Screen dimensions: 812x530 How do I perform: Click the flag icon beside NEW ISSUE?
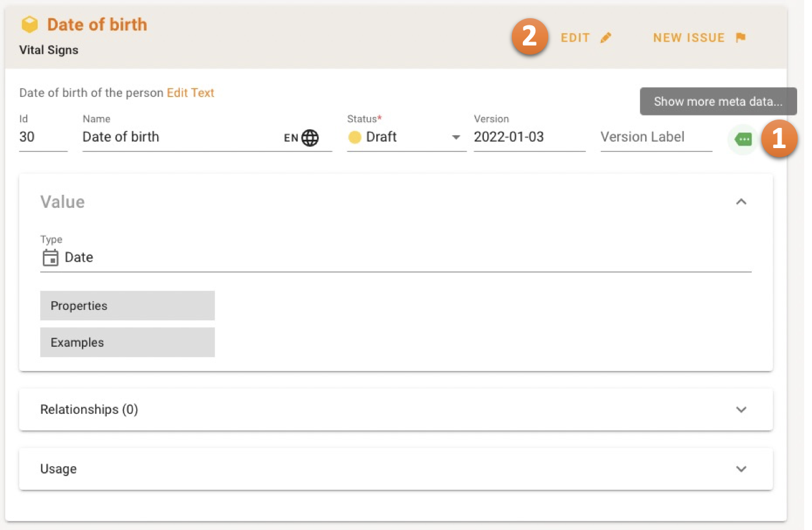click(x=740, y=38)
